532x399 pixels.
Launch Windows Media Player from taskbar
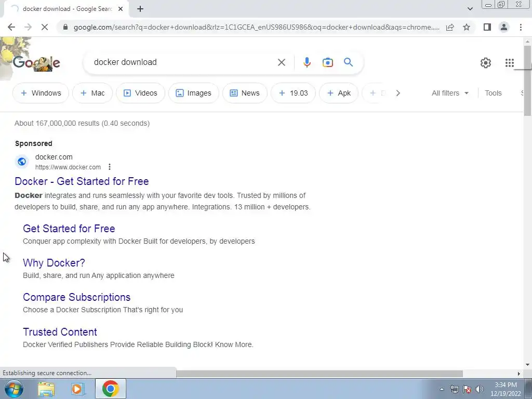pyautogui.click(x=77, y=389)
